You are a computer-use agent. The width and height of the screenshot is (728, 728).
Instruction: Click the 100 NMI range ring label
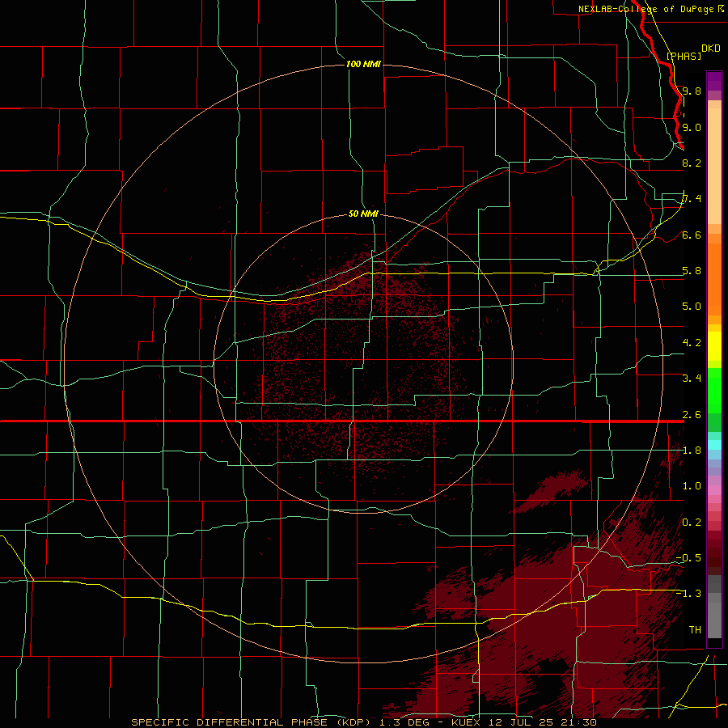point(363,64)
